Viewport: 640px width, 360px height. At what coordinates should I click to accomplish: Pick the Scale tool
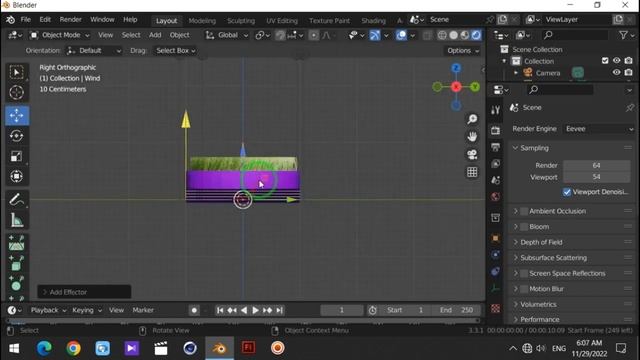pyautogui.click(x=17, y=156)
